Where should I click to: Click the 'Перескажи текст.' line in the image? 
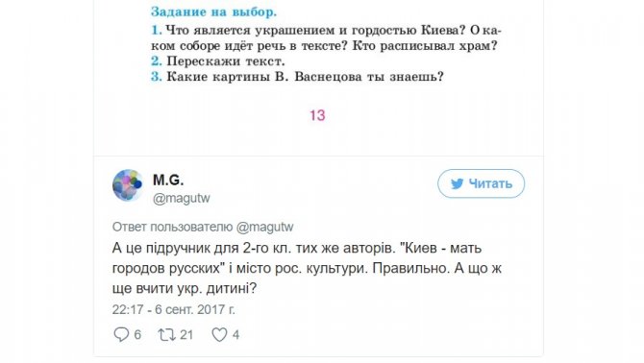(217, 61)
